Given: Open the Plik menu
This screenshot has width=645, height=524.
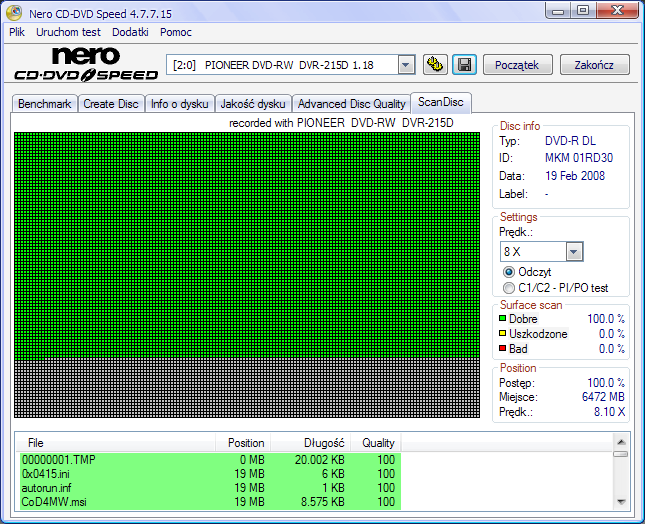Looking at the screenshot, I should (x=17, y=32).
